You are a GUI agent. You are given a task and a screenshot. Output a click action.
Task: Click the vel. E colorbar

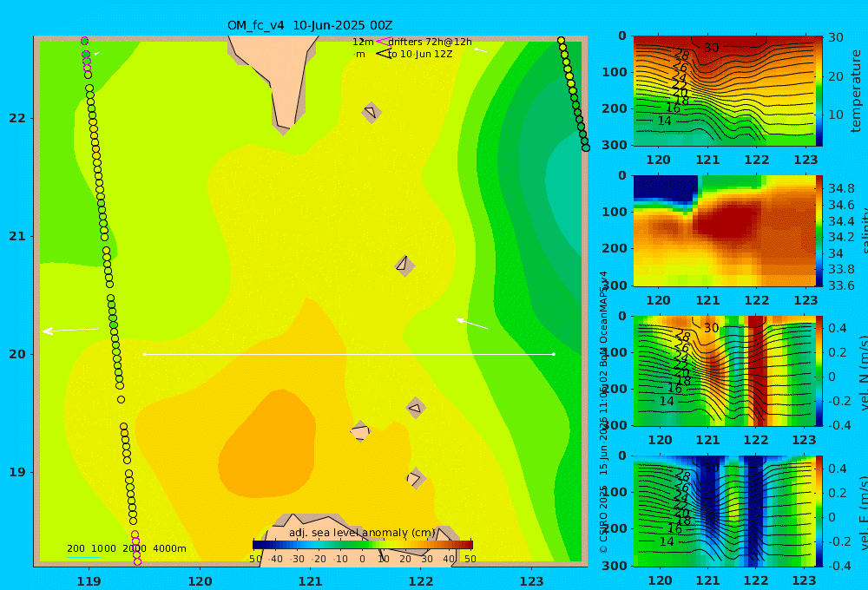tap(819, 511)
